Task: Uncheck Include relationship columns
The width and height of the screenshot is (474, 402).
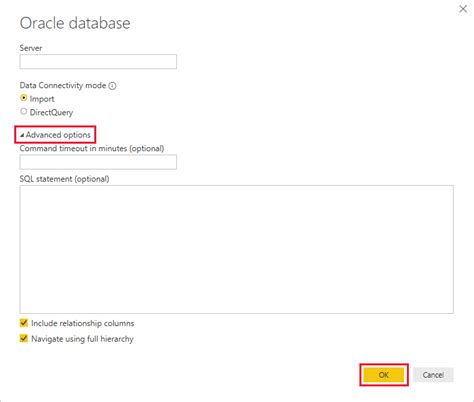Action: pyautogui.click(x=24, y=322)
